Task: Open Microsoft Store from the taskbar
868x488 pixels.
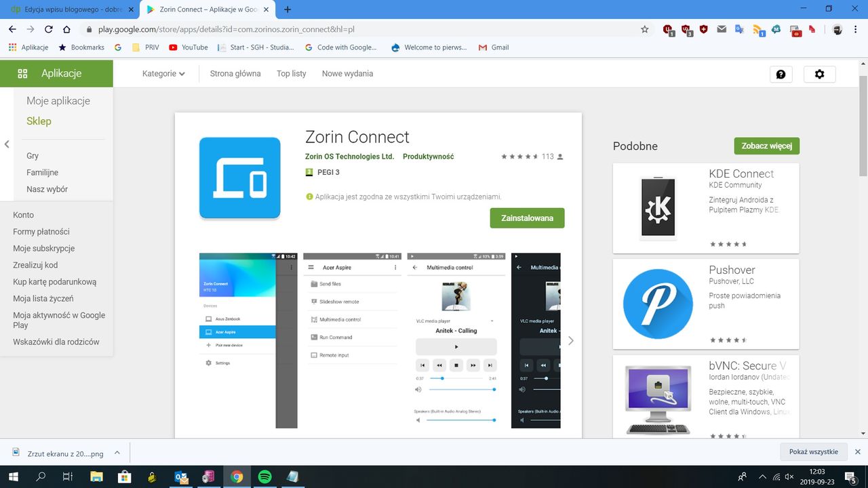Action: 124,476
